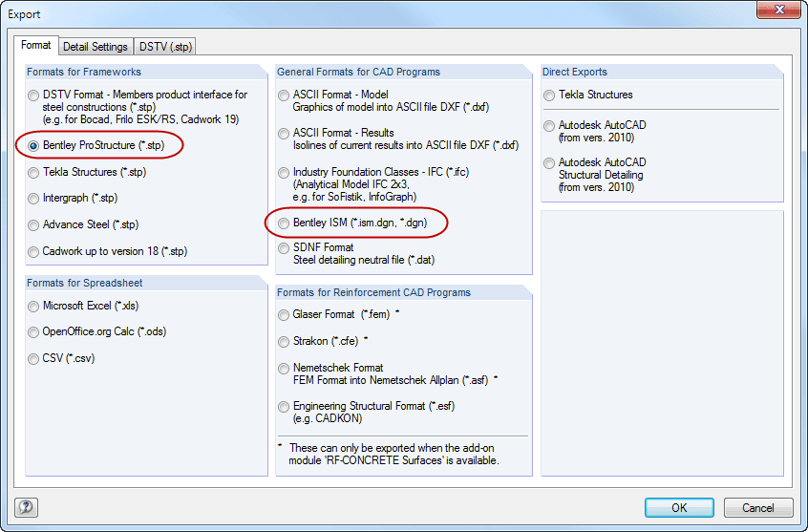Choose Tekla Structures (*.stp) framework format

pyautogui.click(x=33, y=173)
